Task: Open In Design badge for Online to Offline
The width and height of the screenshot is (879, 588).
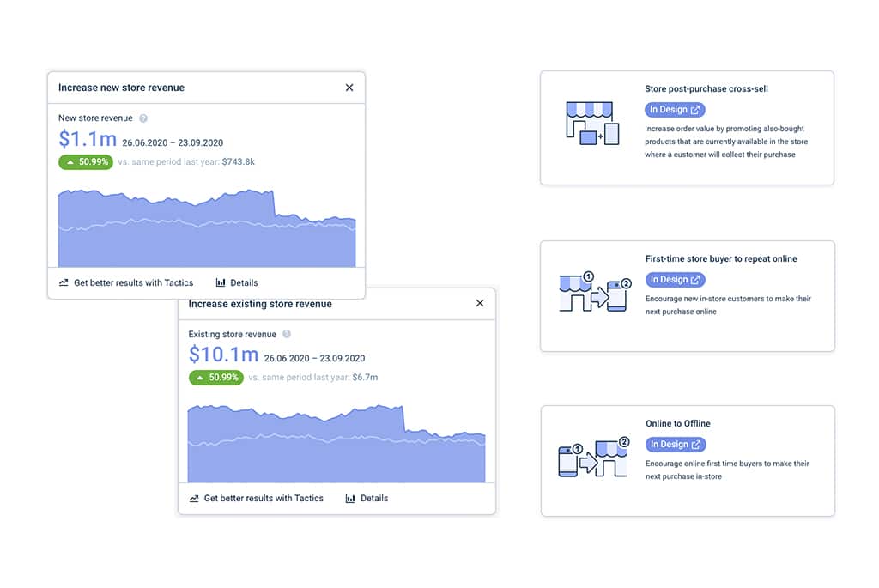Action: click(x=676, y=445)
